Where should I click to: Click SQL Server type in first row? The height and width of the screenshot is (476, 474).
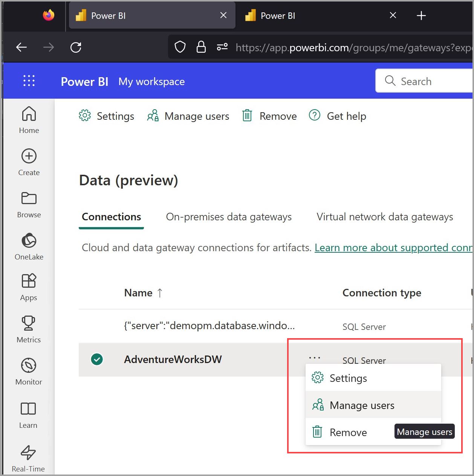coord(364,326)
